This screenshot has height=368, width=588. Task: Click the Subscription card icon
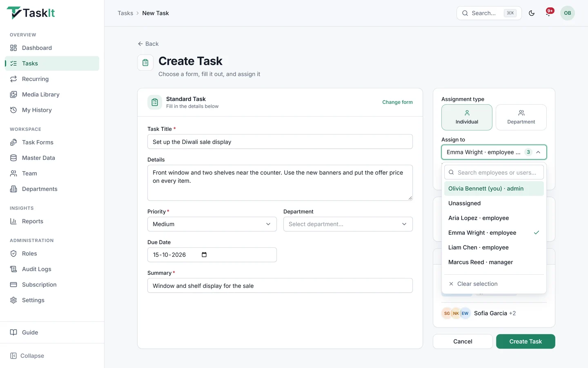pyautogui.click(x=13, y=285)
